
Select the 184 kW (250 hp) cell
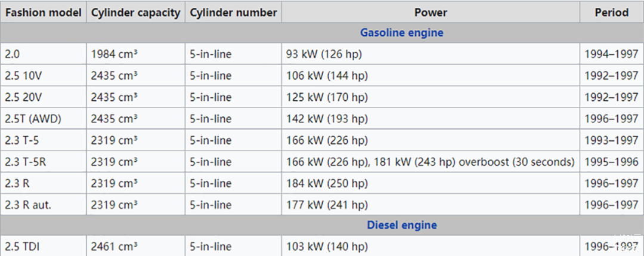coord(327,183)
